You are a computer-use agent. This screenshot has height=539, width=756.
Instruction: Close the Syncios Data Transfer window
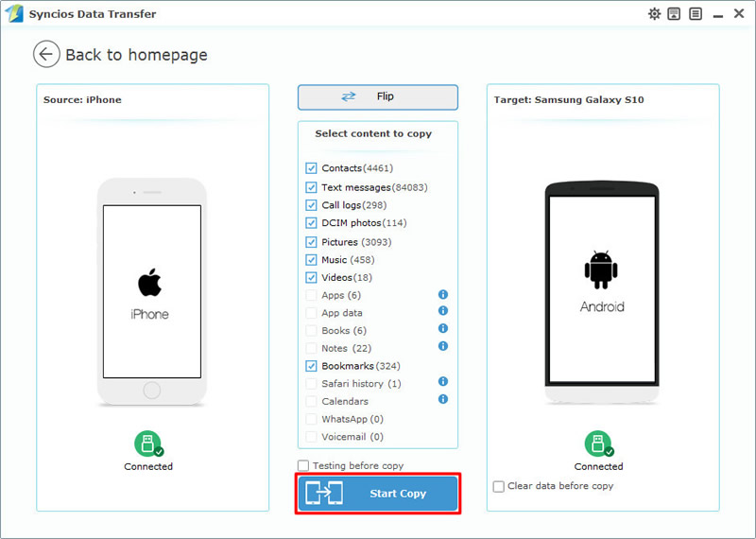click(739, 13)
